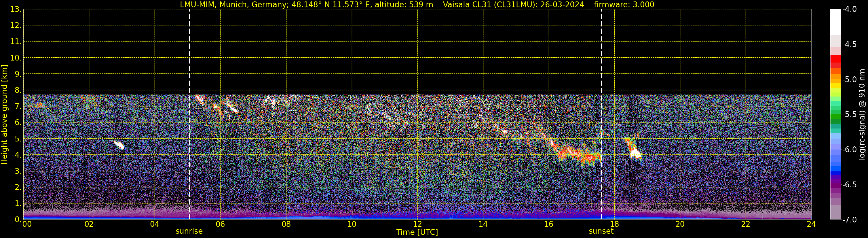868x238 pixels.
Task: Click the white dashed sunset marker line
Action: [x=601, y=114]
